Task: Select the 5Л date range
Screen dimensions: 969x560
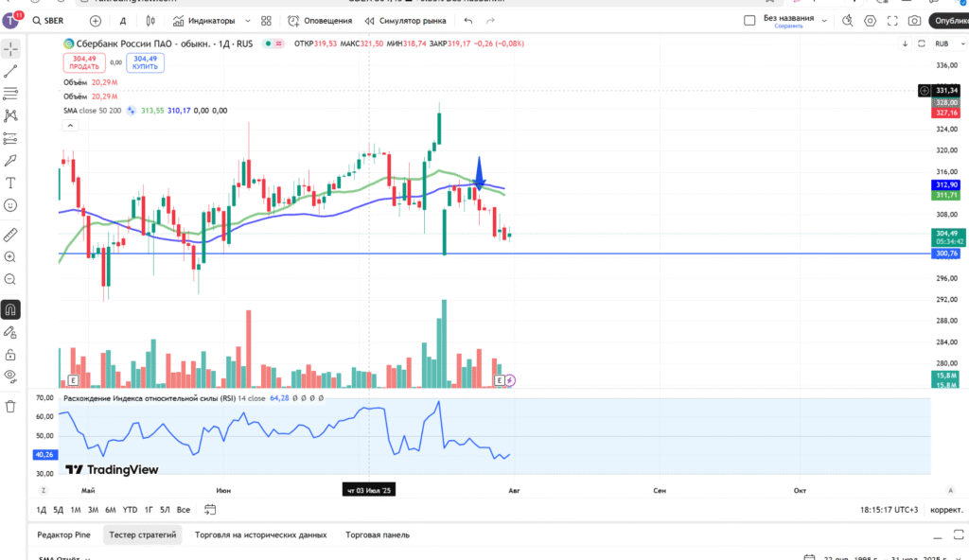Action: point(165,510)
